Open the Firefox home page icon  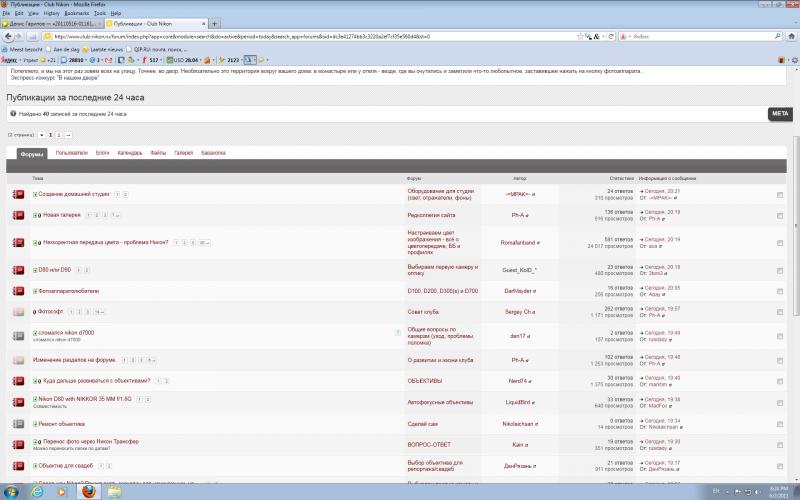pos(791,37)
